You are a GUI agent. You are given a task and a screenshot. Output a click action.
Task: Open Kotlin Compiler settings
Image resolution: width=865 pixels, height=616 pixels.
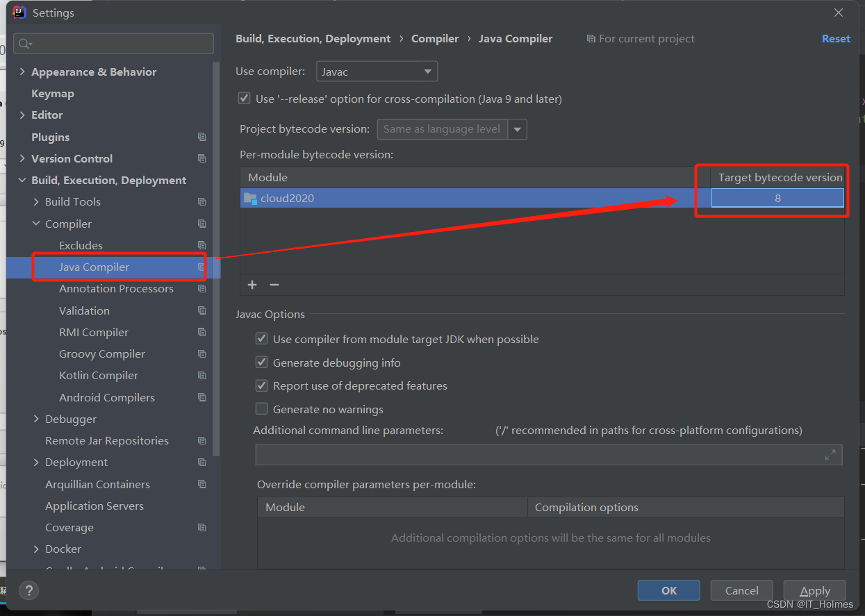[99, 376]
